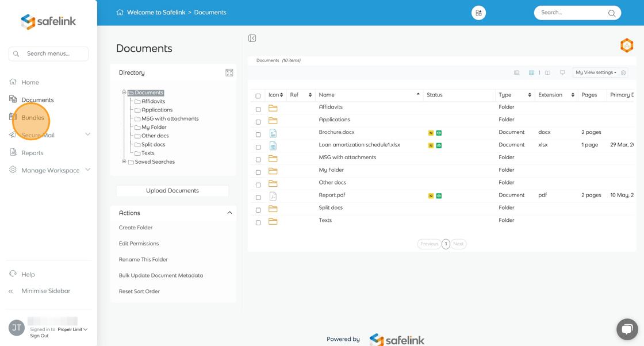Click the Upload Documents button
This screenshot has width=644, height=346.
point(172,191)
